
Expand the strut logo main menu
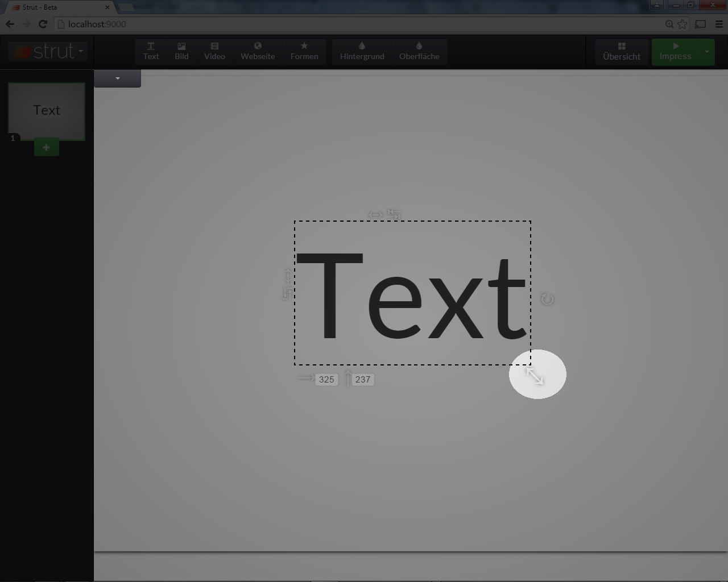48,51
